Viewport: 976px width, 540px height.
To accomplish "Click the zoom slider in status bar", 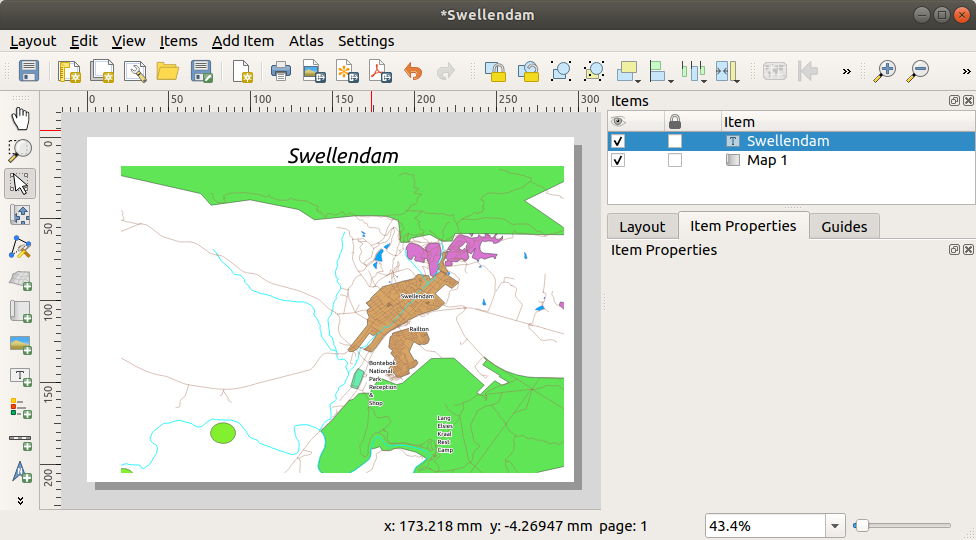I will 902,526.
